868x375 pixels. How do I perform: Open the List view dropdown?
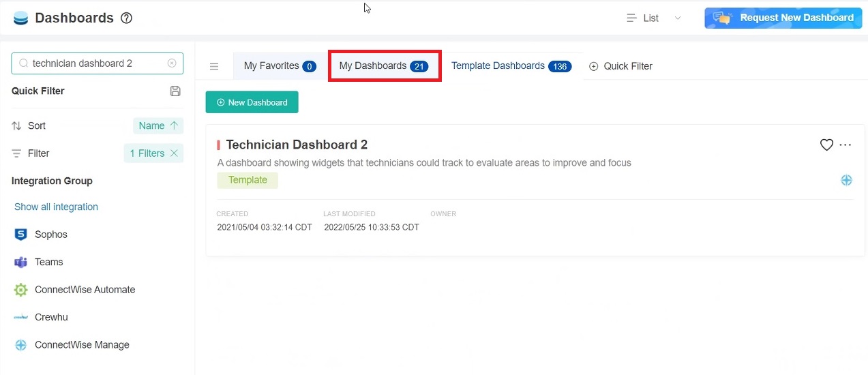pos(653,18)
